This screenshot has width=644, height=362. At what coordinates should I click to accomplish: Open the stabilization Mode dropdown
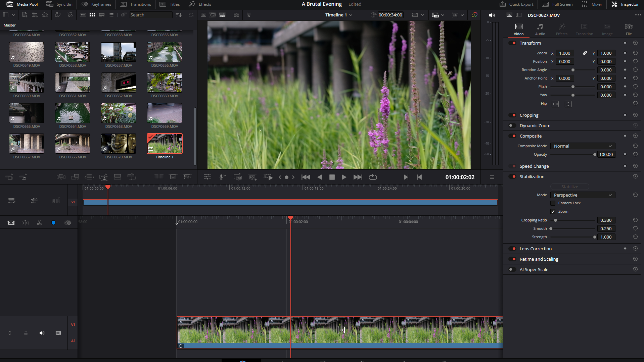pos(583,195)
